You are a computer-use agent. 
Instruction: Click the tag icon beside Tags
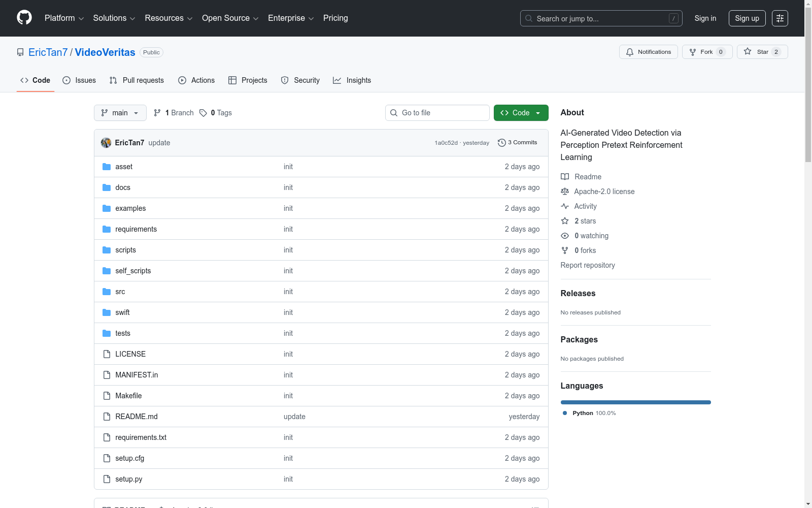coord(203,113)
